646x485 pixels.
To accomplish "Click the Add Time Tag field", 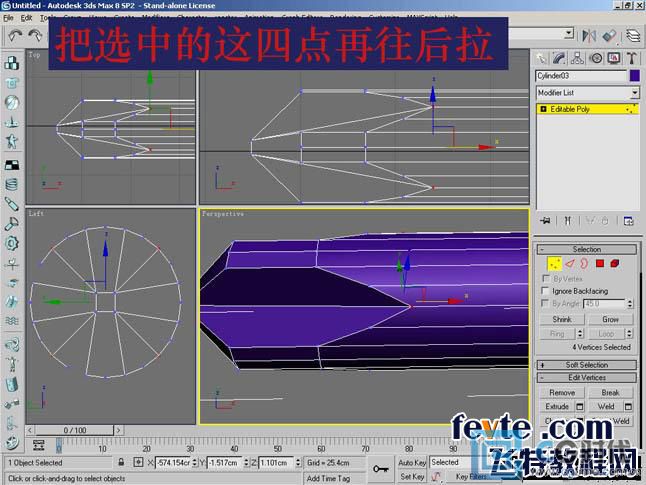I will tap(334, 478).
